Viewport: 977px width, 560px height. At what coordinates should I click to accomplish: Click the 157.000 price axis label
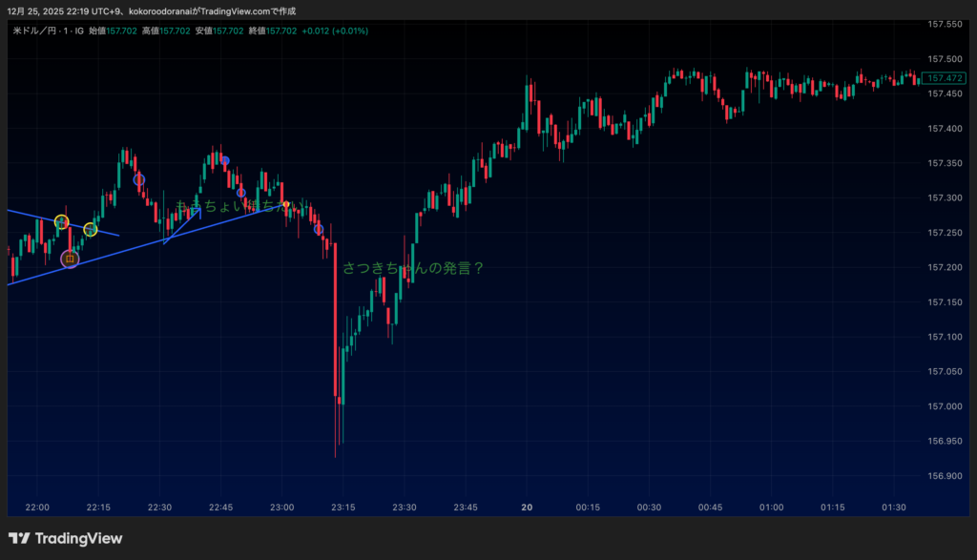point(944,406)
